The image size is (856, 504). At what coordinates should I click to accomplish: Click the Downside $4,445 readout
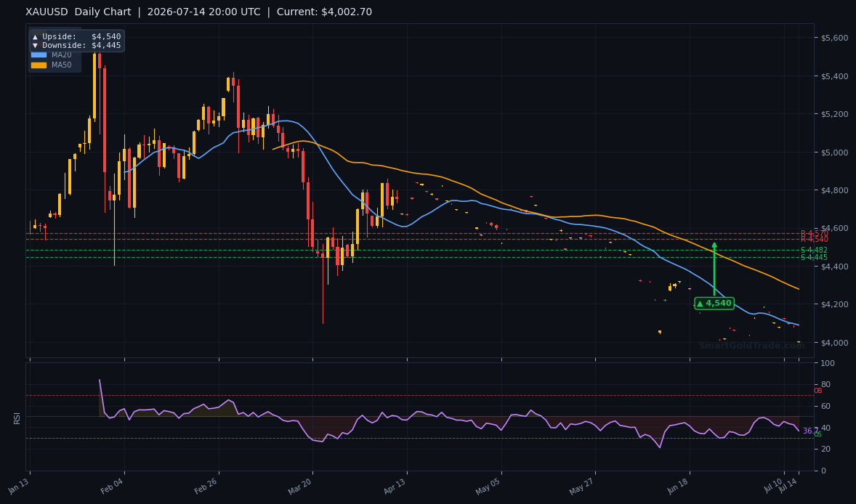coord(77,45)
